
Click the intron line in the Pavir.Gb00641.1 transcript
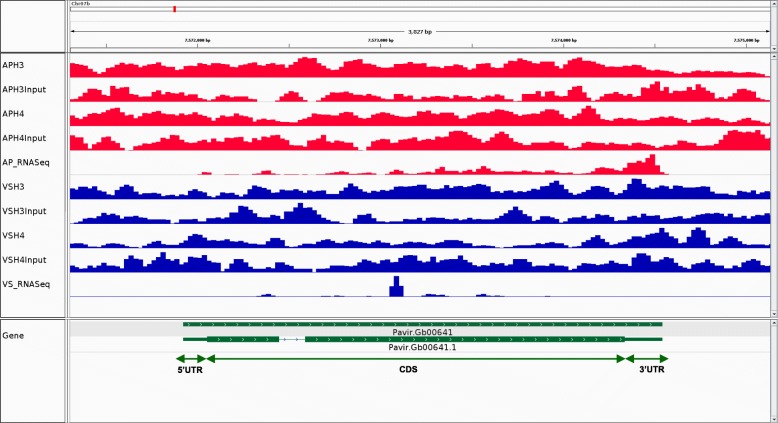coord(292,339)
